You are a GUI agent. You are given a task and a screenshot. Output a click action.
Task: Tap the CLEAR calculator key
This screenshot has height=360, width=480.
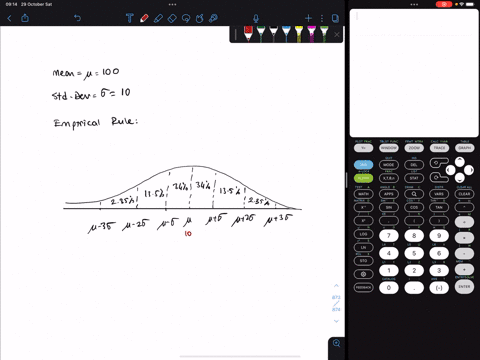coord(464,194)
